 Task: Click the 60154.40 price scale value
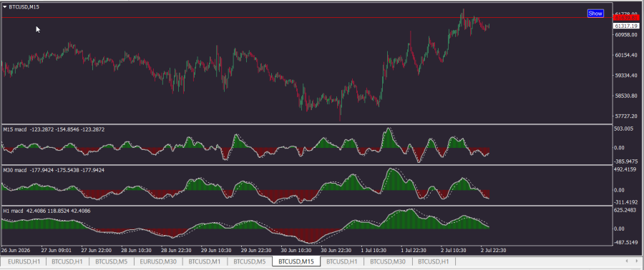pos(626,55)
